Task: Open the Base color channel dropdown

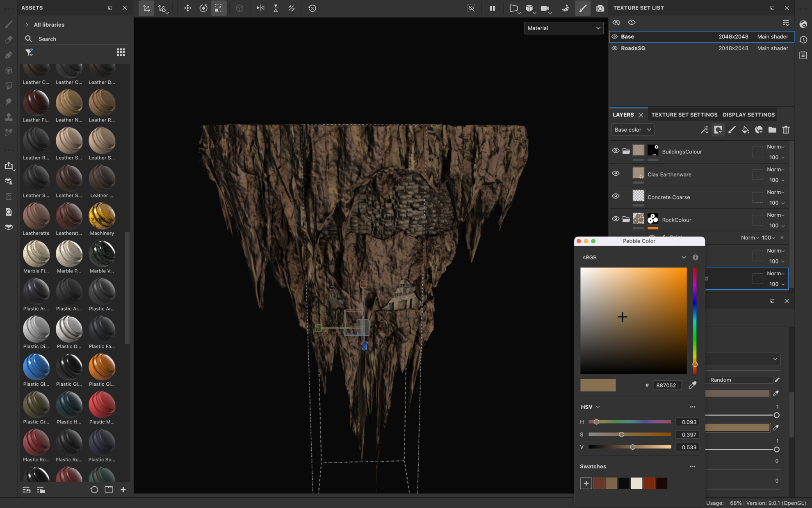Action: click(x=632, y=130)
